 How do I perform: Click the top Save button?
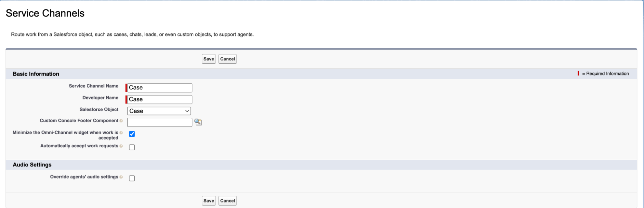coord(208,59)
